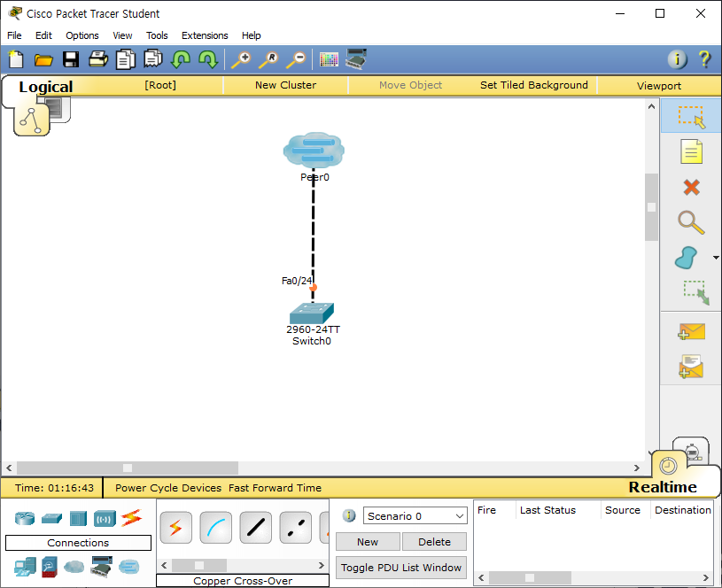This screenshot has height=588, width=722.
Task: Delete the current scenario
Action: tap(434, 542)
